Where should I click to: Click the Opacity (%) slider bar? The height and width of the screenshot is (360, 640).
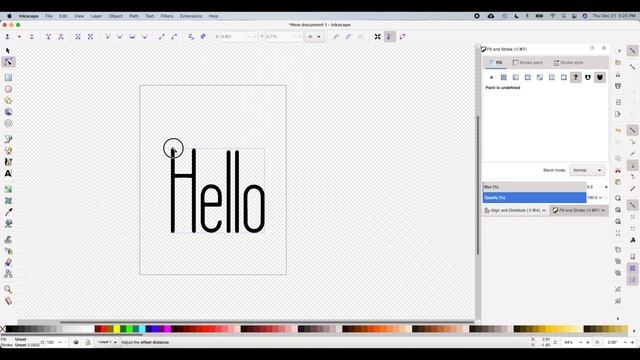coord(534,198)
